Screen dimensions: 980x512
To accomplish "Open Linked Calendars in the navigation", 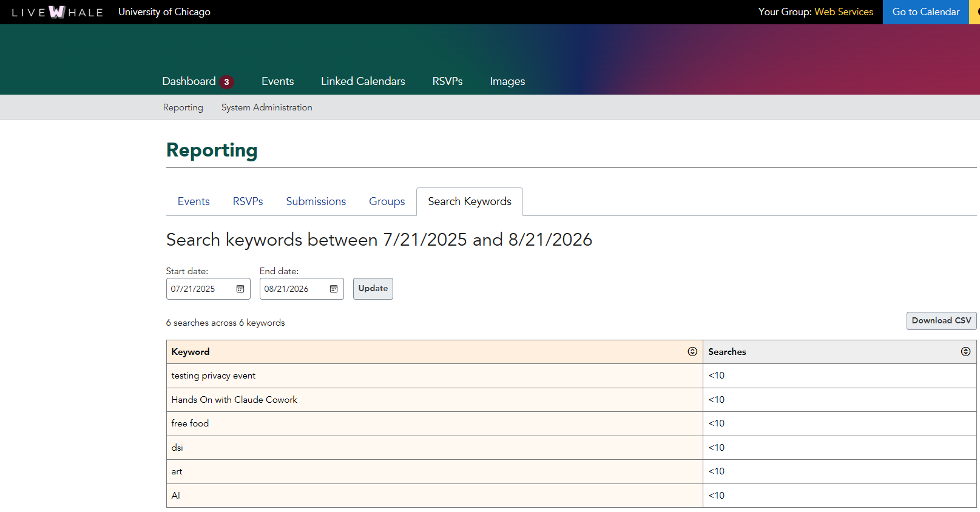I will (363, 81).
